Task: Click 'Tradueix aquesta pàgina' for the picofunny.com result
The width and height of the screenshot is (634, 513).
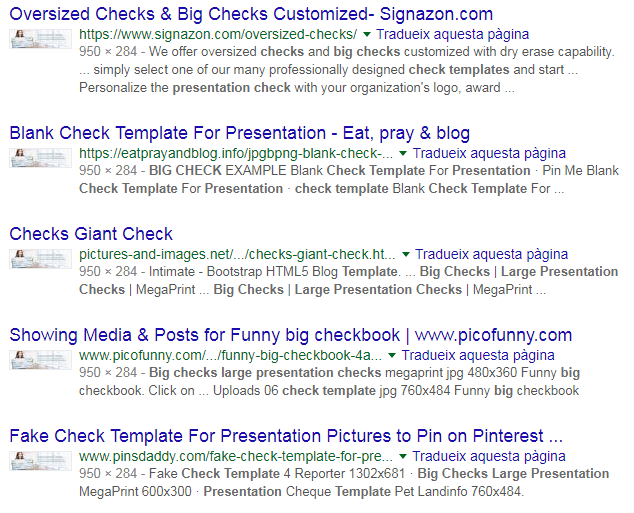Action: [478, 355]
